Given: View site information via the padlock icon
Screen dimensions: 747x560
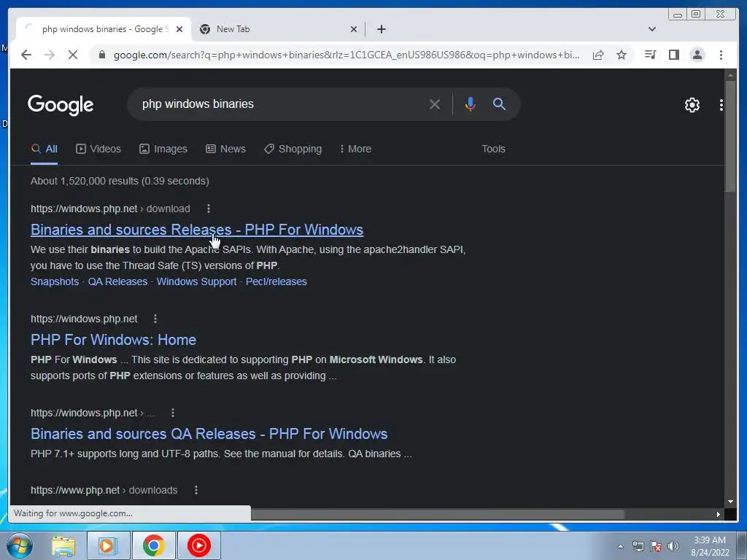Looking at the screenshot, I should click(x=101, y=55).
